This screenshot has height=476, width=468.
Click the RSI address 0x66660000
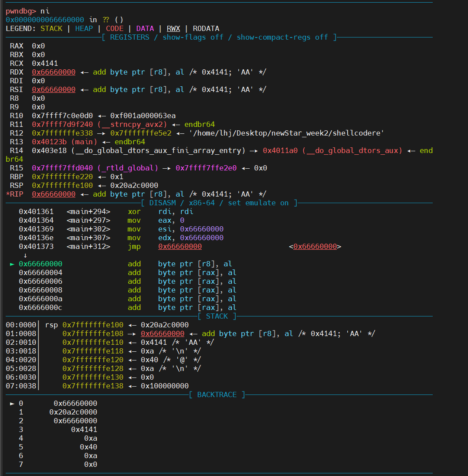pos(54,89)
